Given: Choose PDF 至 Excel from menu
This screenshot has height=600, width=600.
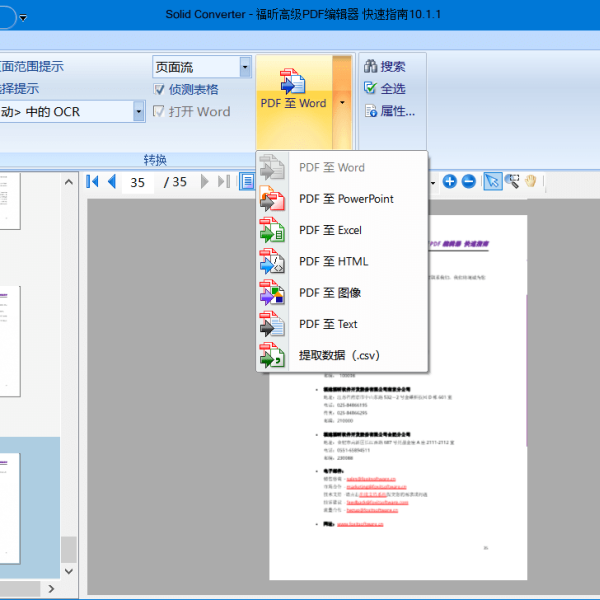Looking at the screenshot, I should pos(342,230).
